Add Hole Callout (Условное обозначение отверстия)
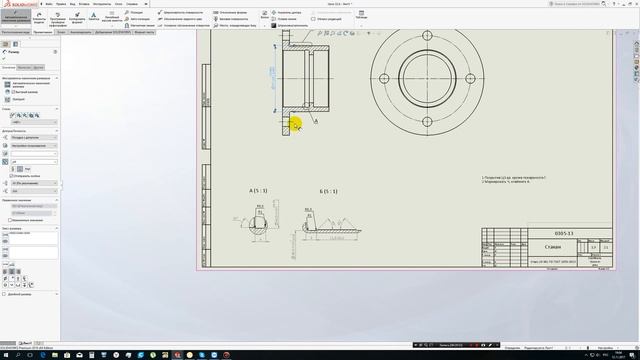Screen dimensions: 640x360 click(x=183, y=25)
